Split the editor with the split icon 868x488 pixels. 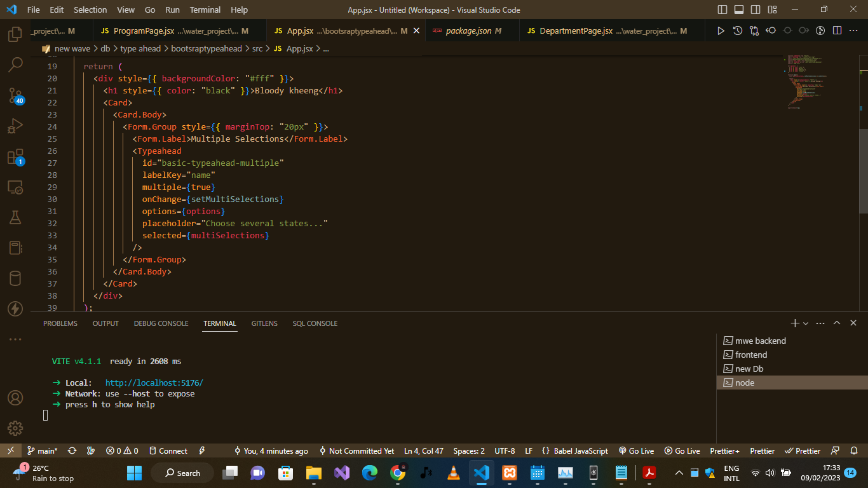836,30
